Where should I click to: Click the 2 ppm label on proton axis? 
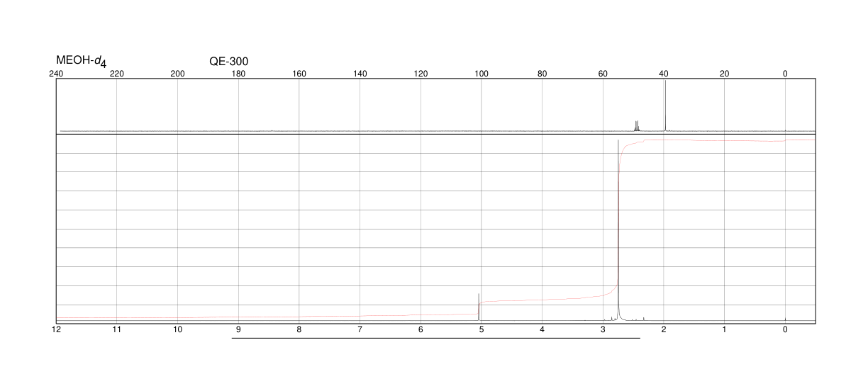pyautogui.click(x=664, y=329)
